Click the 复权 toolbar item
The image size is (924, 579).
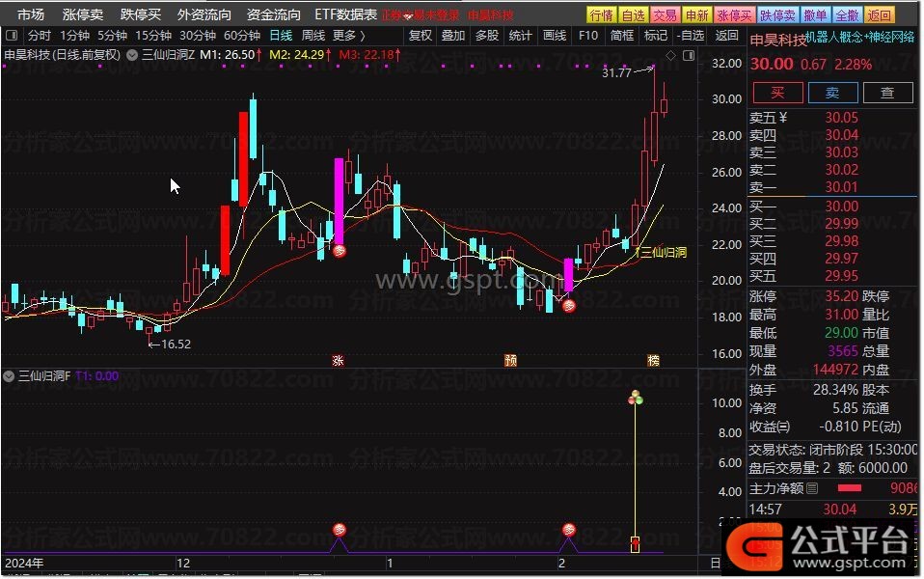click(x=421, y=36)
